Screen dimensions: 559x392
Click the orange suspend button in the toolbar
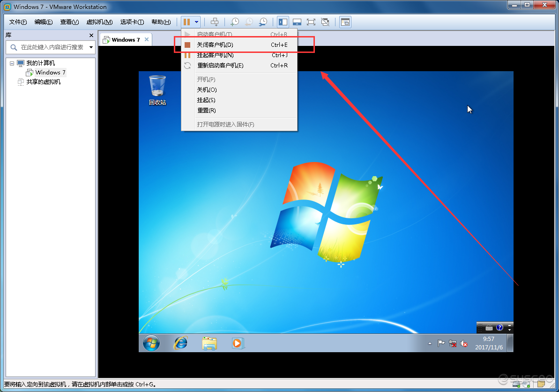coord(186,22)
